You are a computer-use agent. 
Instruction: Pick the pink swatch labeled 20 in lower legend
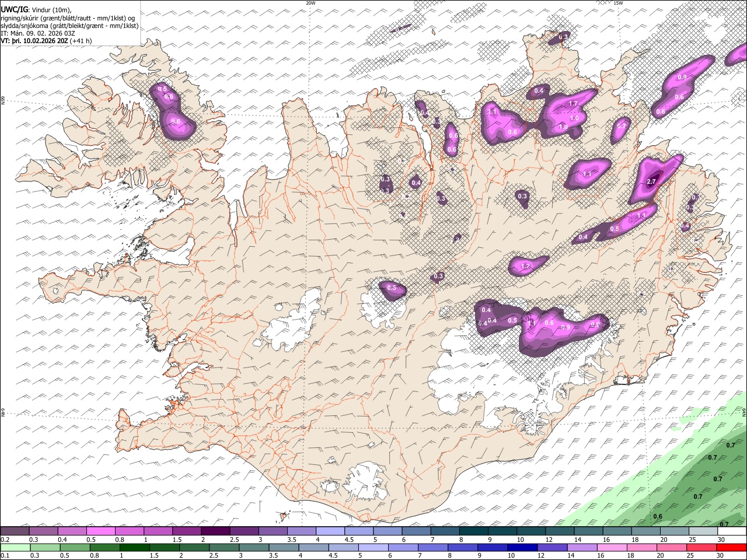click(672, 548)
